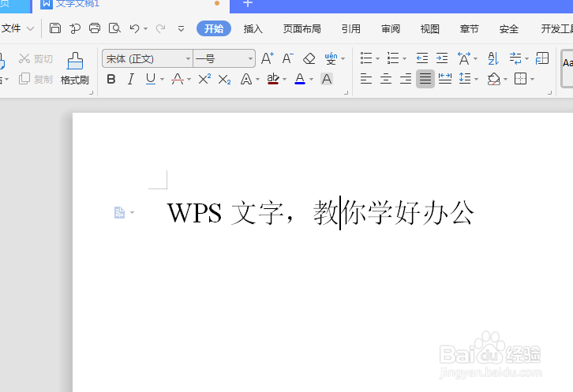Click the bulleted list icon
Screen dimensions: 573x392
366,58
